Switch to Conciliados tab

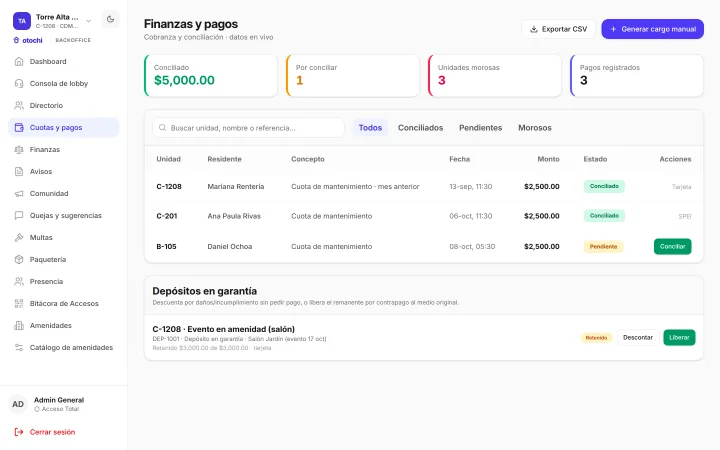[x=420, y=128]
